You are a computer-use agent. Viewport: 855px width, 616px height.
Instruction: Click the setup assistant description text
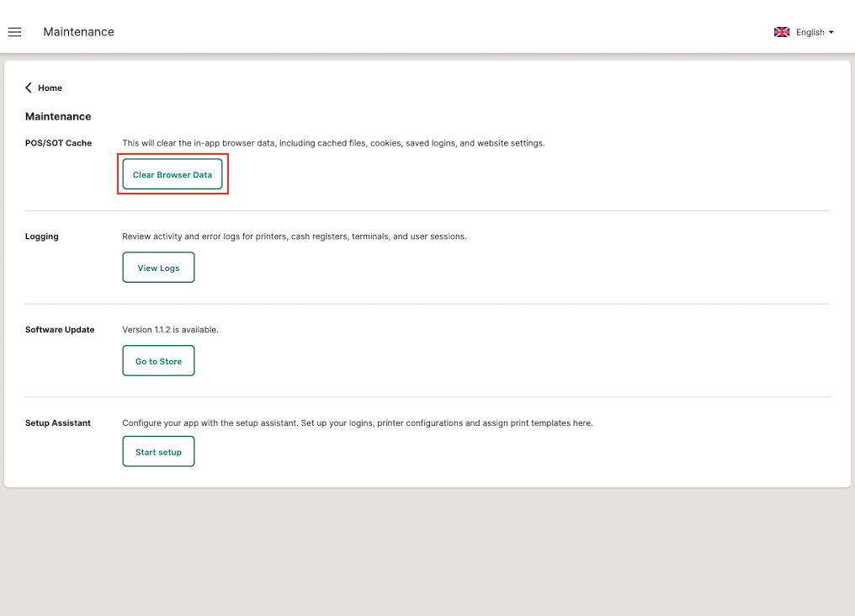(357, 423)
